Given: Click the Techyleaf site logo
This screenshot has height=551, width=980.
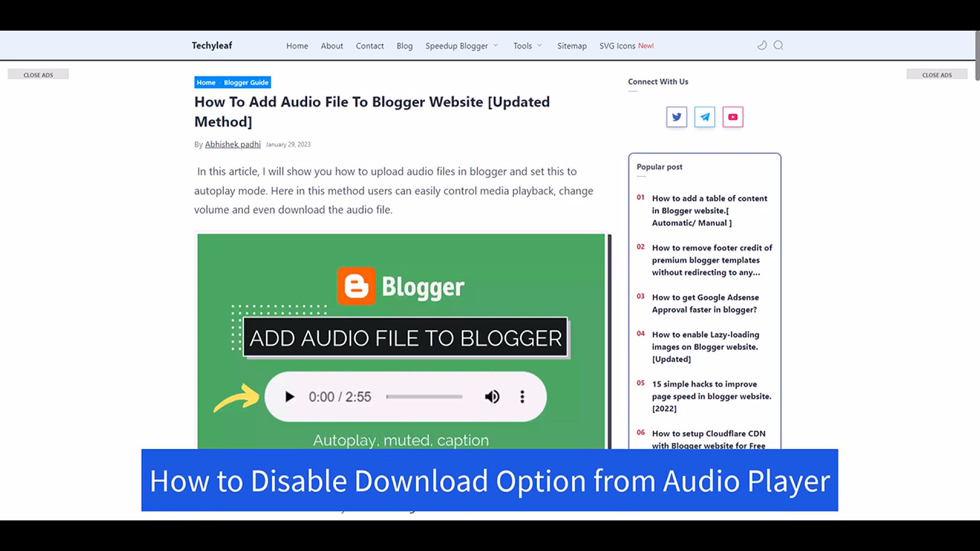Looking at the screenshot, I should pos(212,45).
